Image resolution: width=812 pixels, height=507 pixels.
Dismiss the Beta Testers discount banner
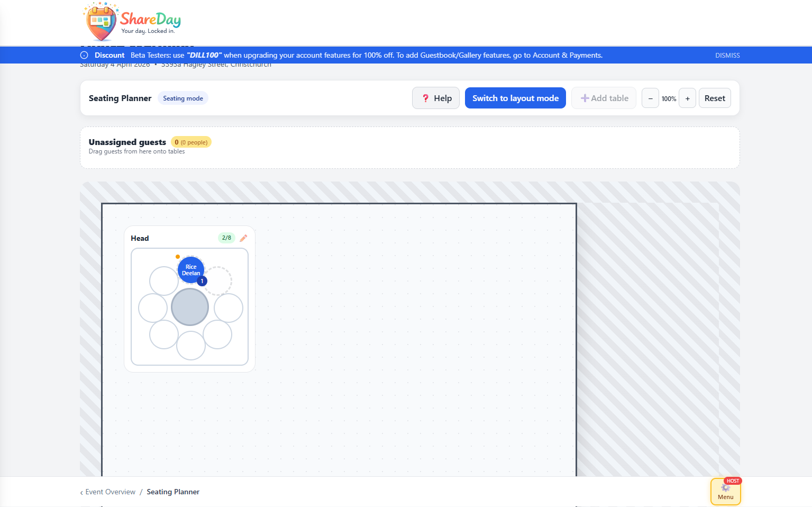(x=727, y=55)
